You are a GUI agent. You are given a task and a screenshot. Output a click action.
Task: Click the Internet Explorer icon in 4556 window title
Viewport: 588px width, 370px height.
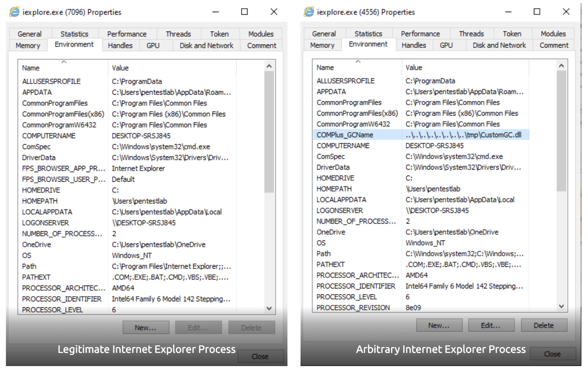309,12
